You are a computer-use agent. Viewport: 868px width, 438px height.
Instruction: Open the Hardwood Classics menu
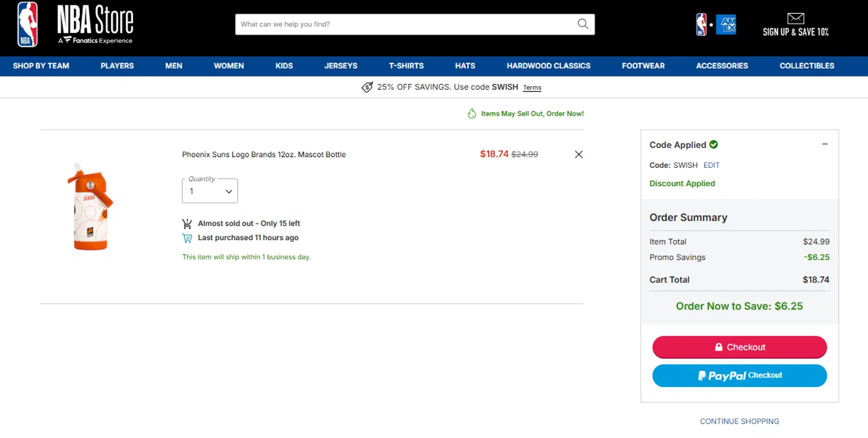tap(549, 66)
